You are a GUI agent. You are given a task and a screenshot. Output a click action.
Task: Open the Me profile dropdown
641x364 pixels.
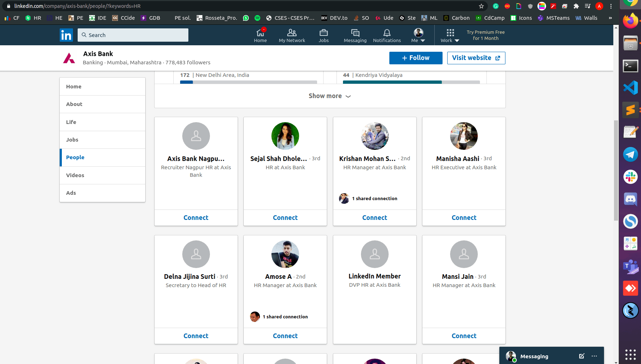(x=418, y=36)
